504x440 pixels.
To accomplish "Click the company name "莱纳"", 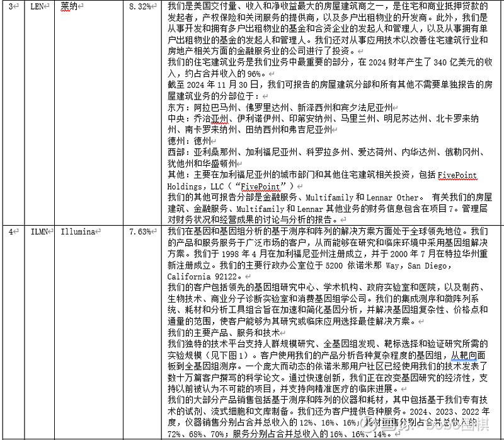I will tap(69, 6).
